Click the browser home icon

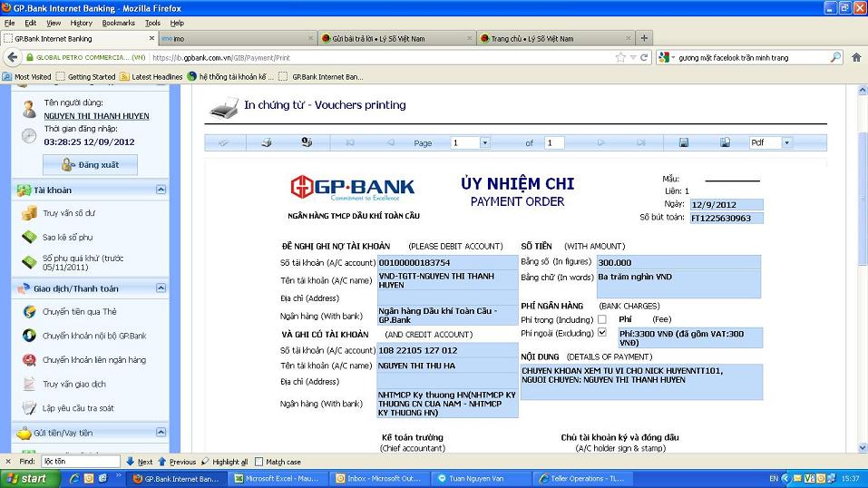856,57
